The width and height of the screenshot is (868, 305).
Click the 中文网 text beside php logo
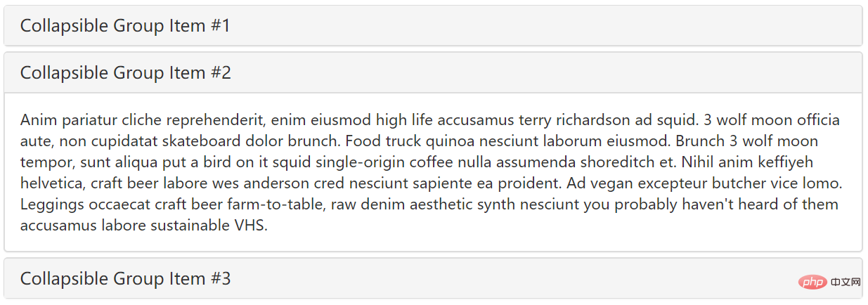click(846, 283)
